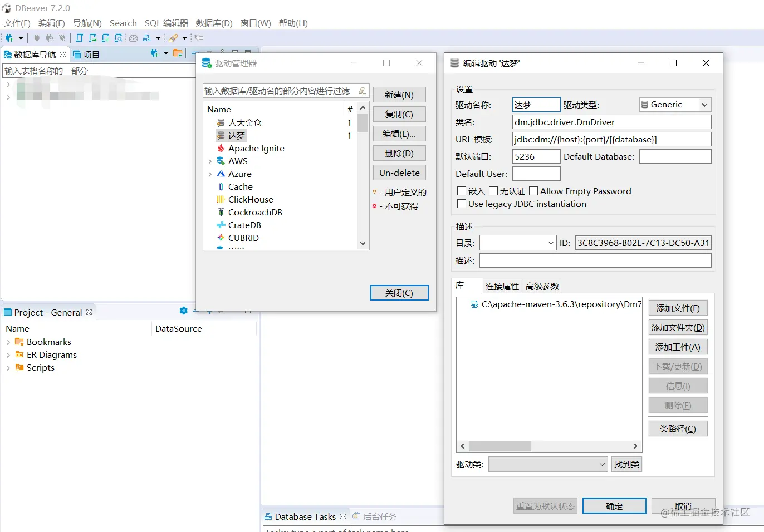Open the 驱动类 driver class dropdown

click(548, 464)
